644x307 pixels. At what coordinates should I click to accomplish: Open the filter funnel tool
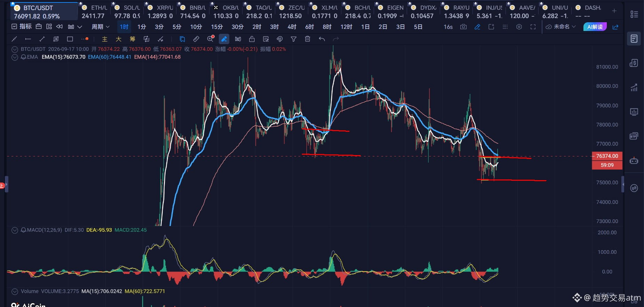(x=294, y=39)
